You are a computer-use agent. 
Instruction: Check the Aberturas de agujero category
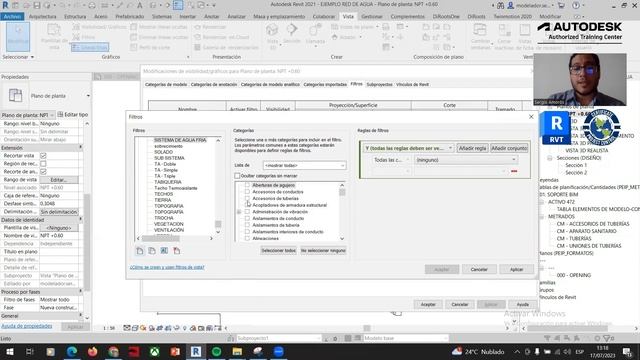247,185
